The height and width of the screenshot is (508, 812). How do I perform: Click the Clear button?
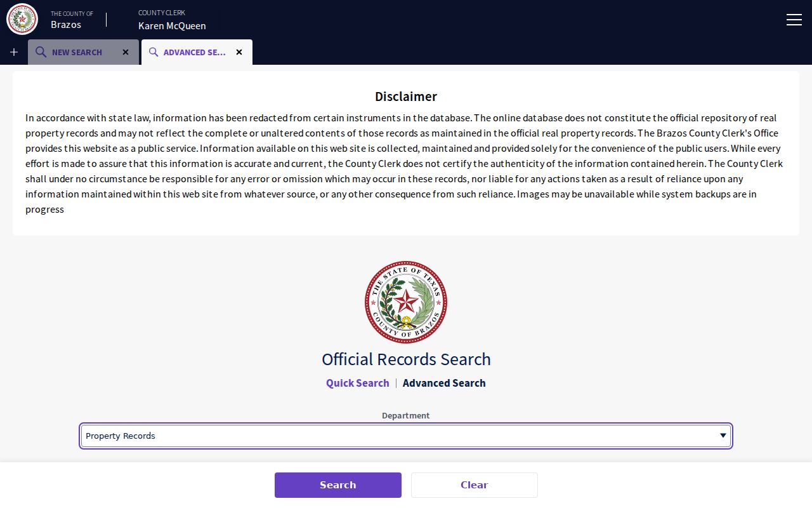475,485
